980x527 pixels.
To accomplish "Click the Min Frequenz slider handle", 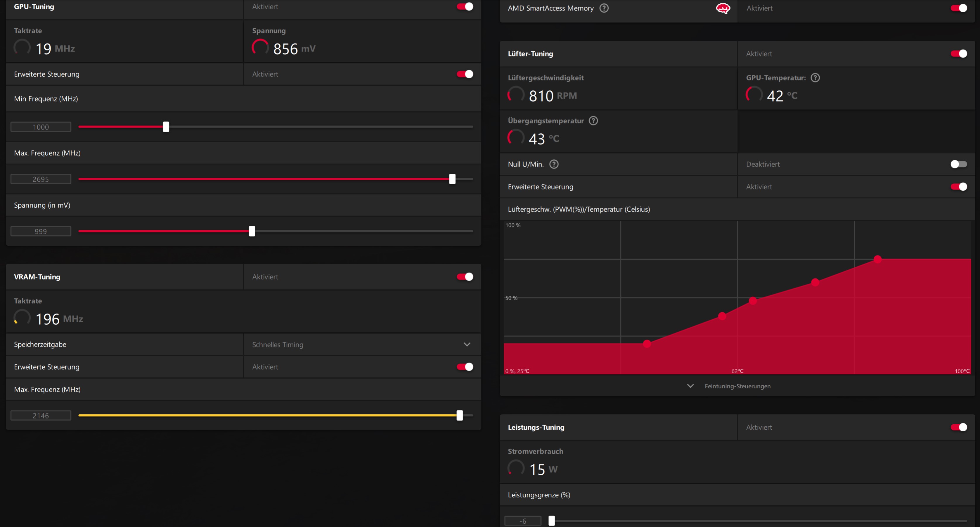I will pos(166,127).
